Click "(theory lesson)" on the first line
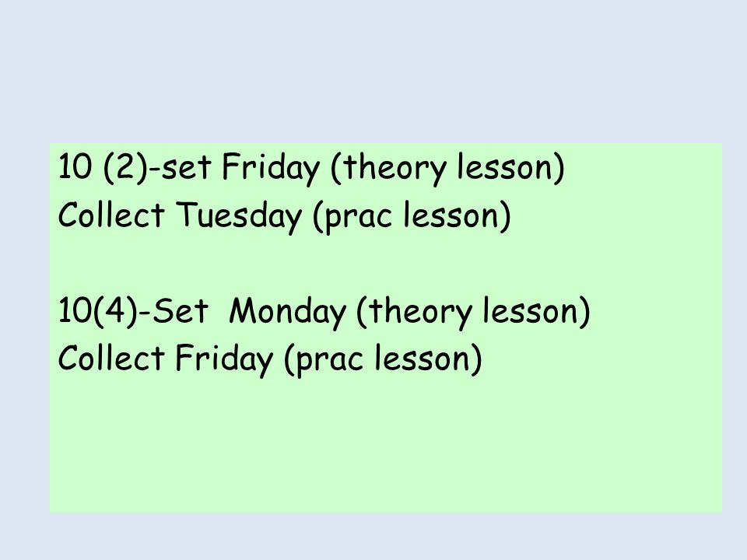The height and width of the screenshot is (560, 747). pos(447,168)
